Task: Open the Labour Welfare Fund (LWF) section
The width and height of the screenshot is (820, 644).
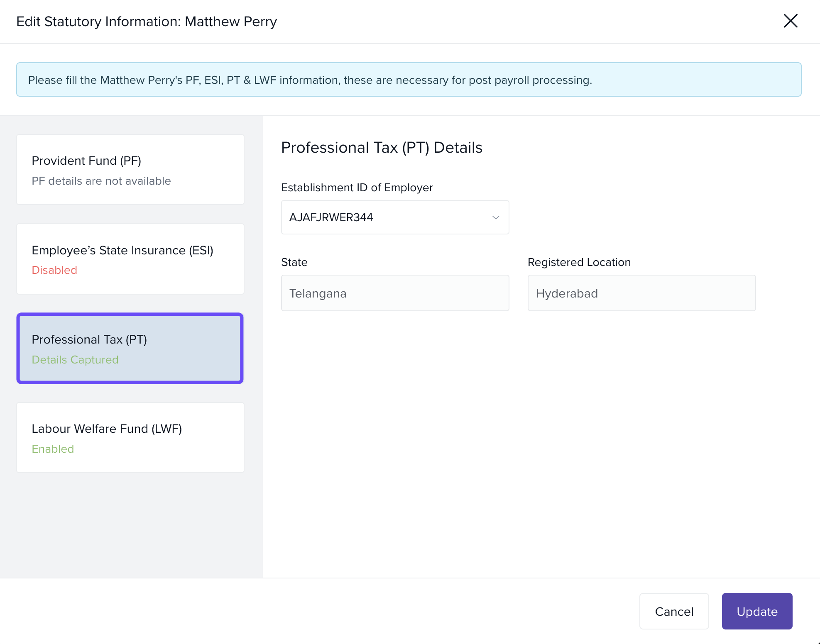Action: 130,437
